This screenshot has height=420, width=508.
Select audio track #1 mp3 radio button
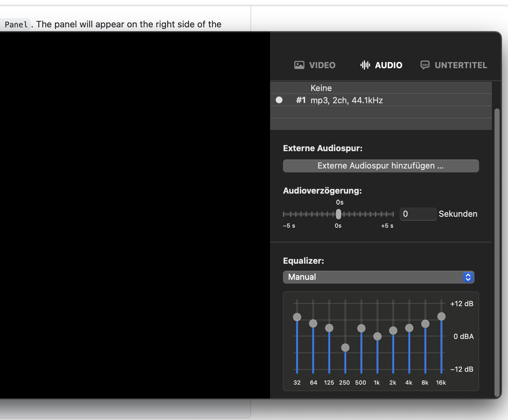(x=279, y=100)
